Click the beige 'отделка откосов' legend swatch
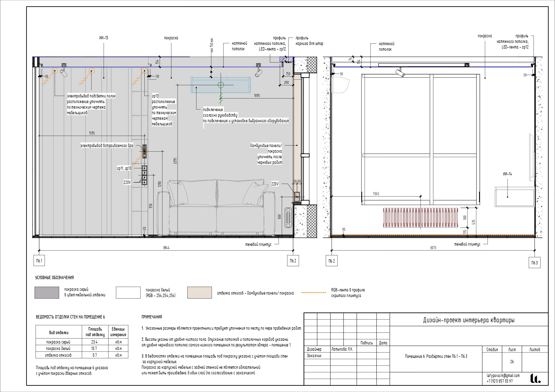Image resolution: width=555 pixels, height=392 pixels. click(199, 293)
